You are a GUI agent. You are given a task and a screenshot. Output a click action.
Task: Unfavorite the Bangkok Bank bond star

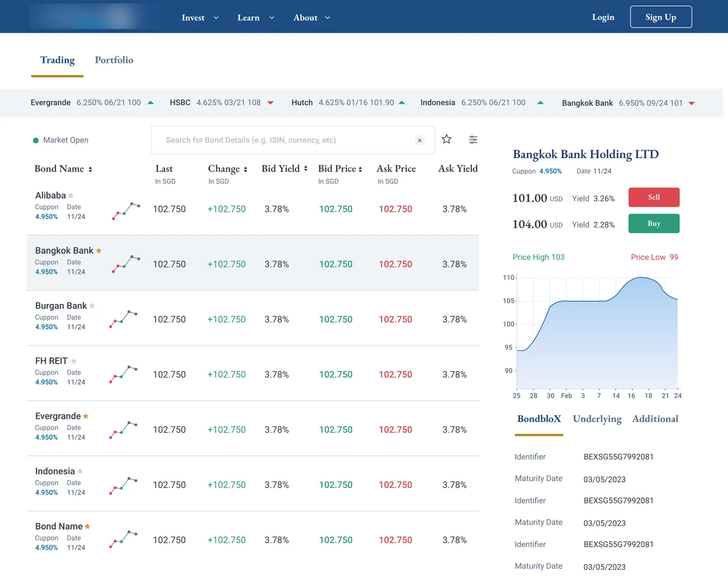(x=99, y=251)
